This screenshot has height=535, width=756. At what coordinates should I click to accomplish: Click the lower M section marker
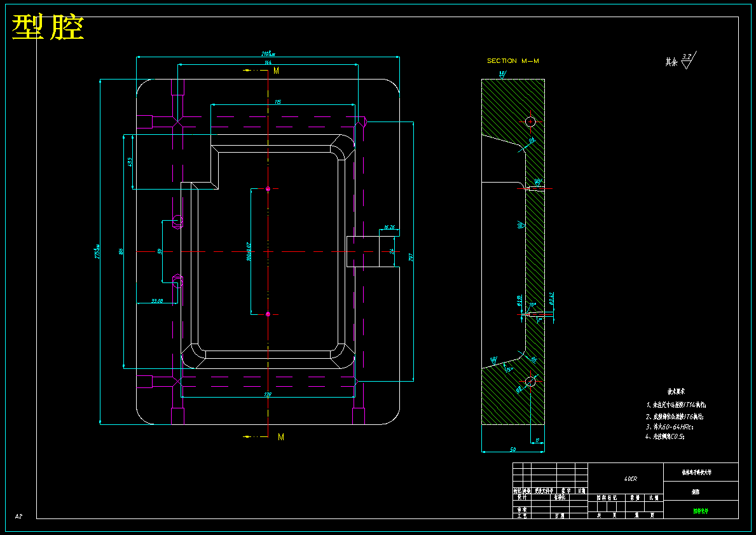click(x=281, y=437)
